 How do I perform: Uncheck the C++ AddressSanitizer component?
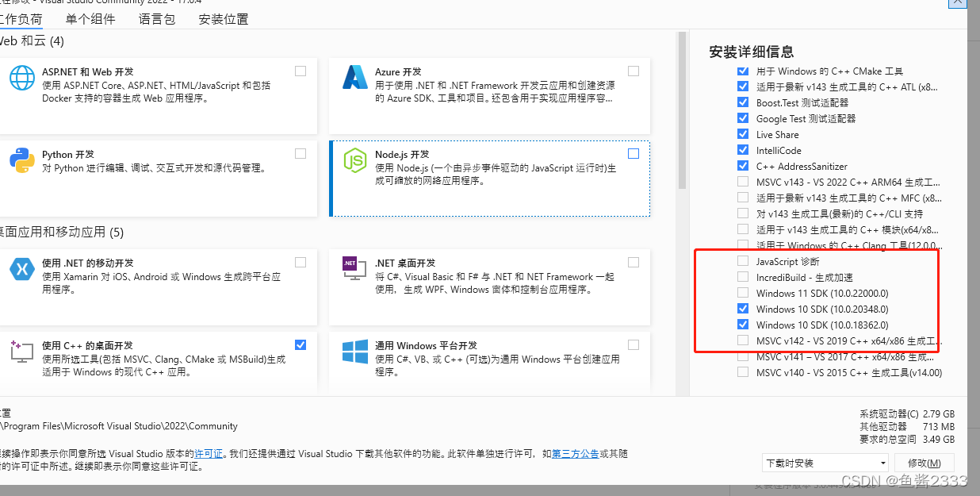pyautogui.click(x=743, y=166)
